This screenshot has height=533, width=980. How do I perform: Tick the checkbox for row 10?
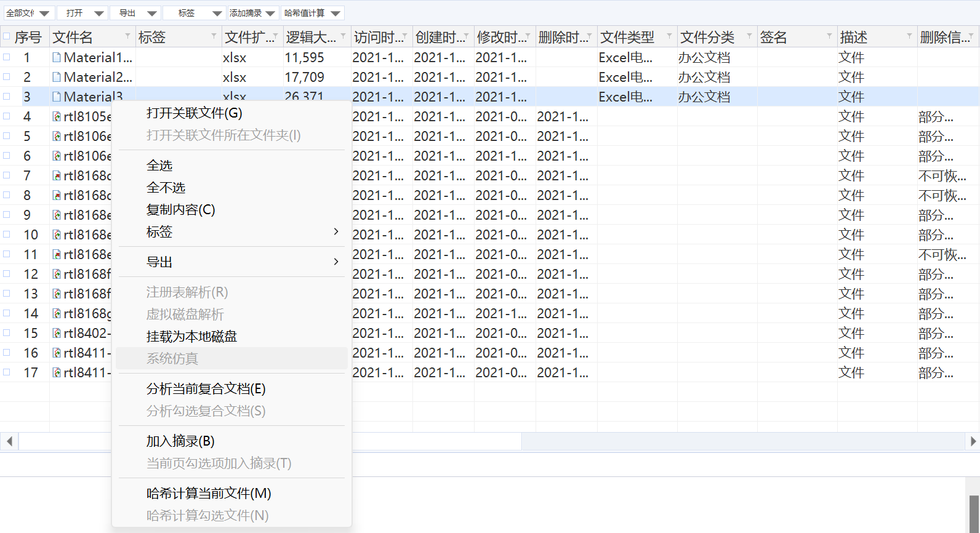pos(7,234)
